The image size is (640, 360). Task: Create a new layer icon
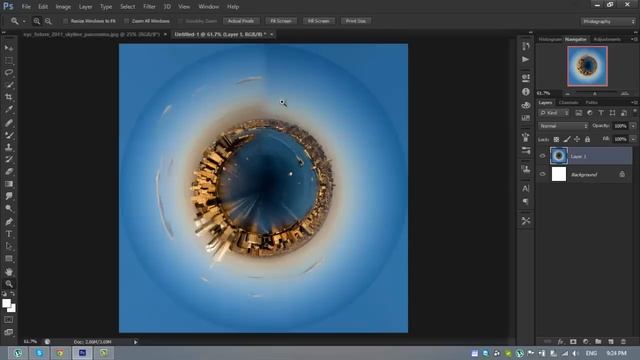611,342
